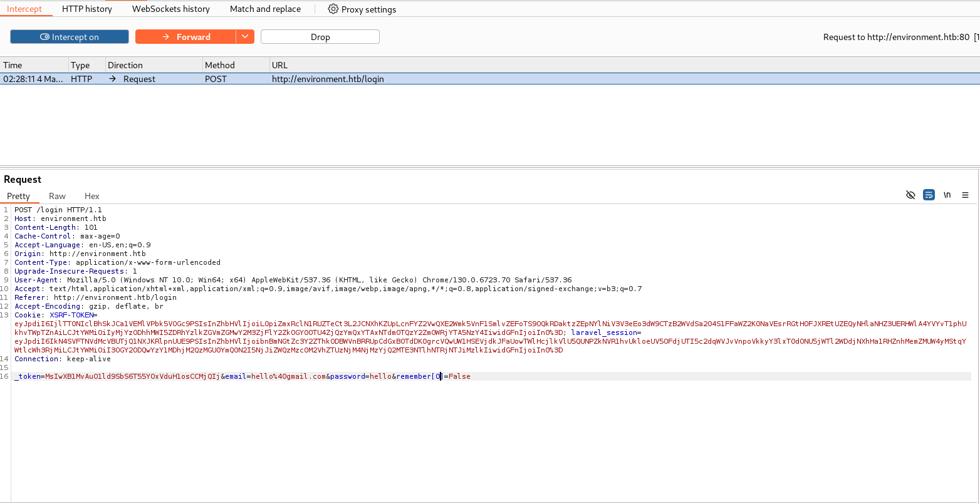Show non-printable characters \n icon
The image size is (980, 504).
pos(947,195)
